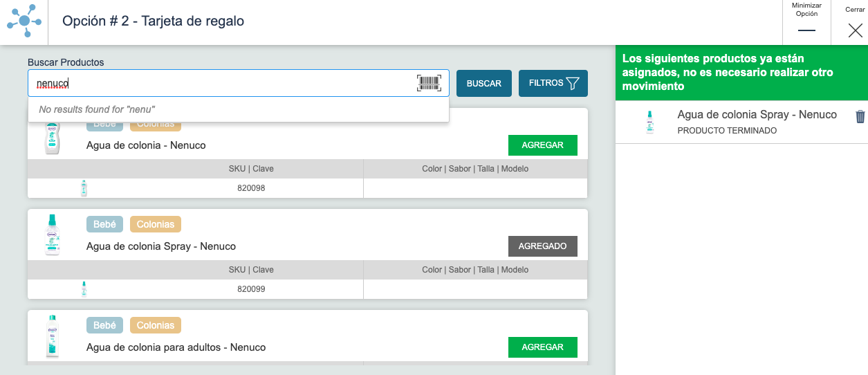Click the small variant image beside SKU 820098
The height and width of the screenshot is (375, 868).
(x=84, y=188)
